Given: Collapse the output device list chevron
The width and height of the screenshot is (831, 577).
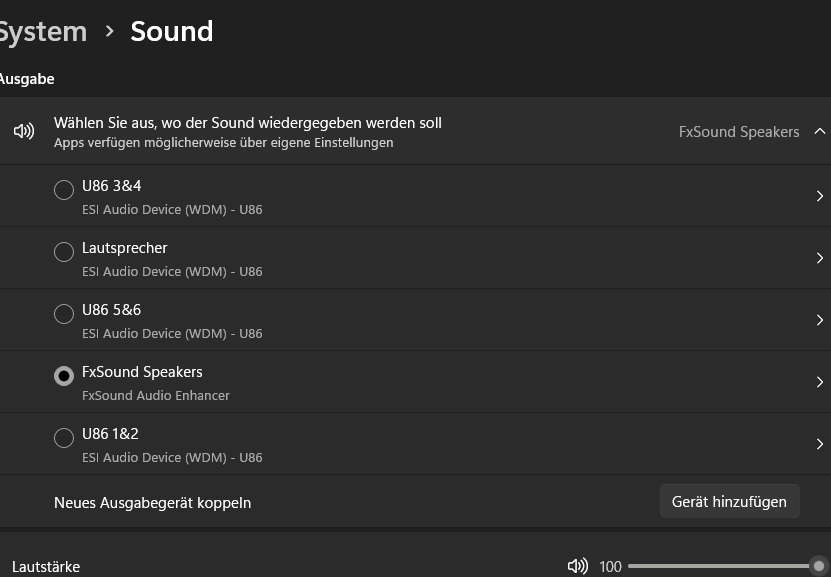Looking at the screenshot, I should 820,131.
